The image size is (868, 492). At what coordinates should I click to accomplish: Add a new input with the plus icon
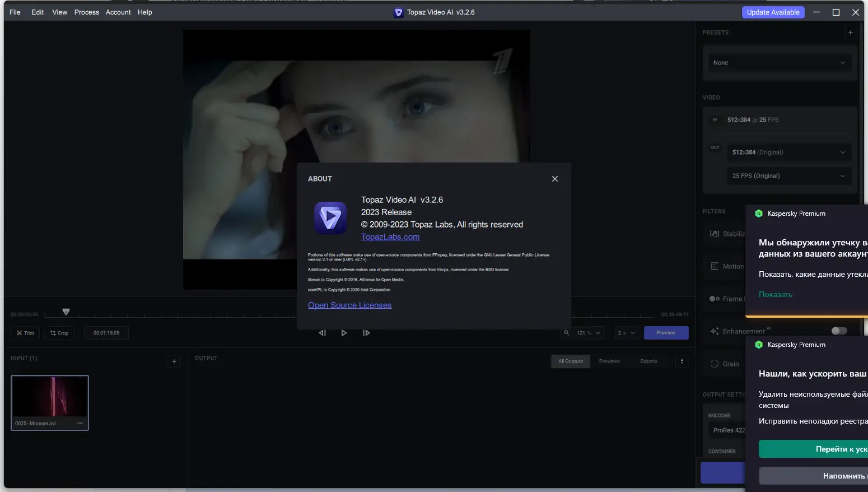[x=174, y=361]
